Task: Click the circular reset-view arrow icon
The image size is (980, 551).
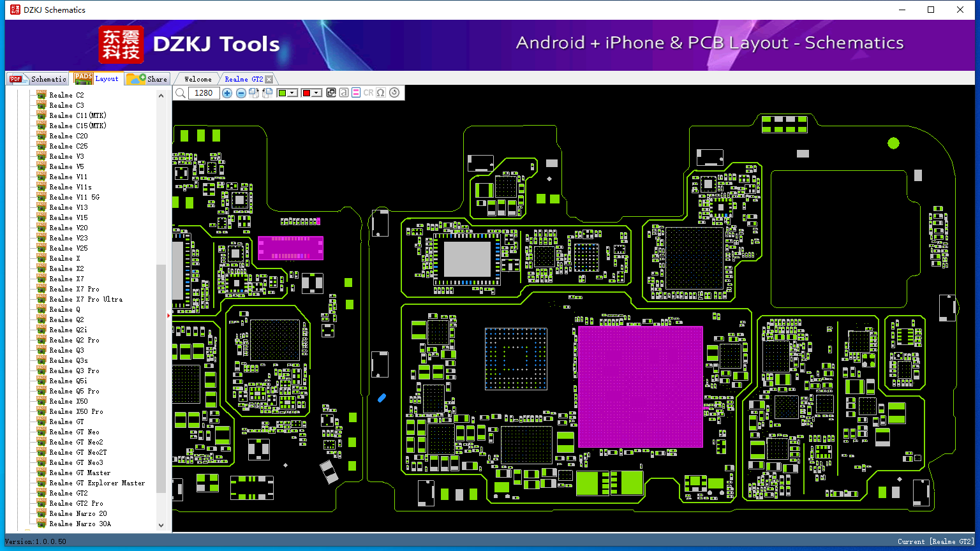Action: coord(394,92)
